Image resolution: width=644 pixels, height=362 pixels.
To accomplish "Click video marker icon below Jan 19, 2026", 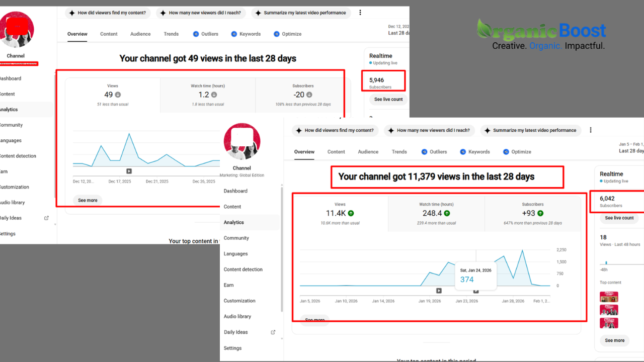I will coord(439,291).
